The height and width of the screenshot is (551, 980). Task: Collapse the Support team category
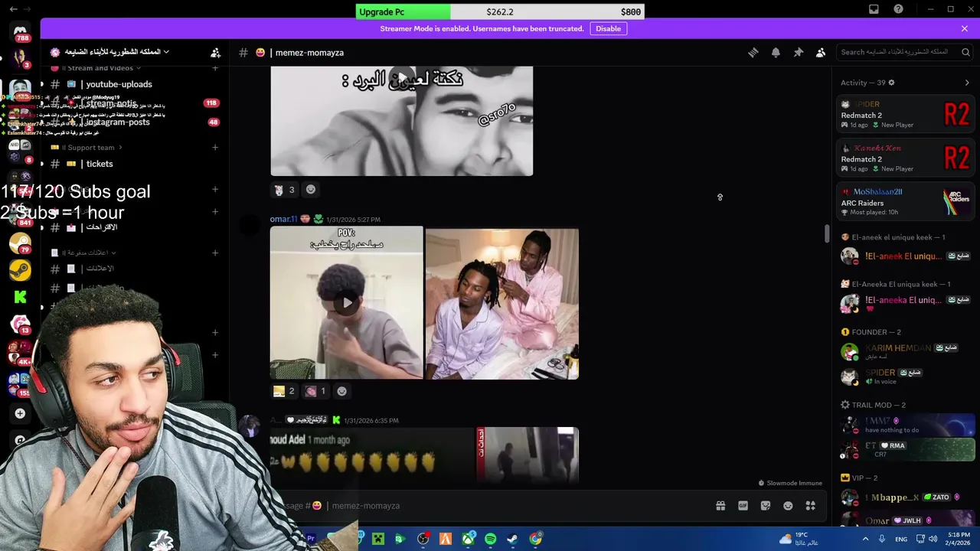click(87, 147)
